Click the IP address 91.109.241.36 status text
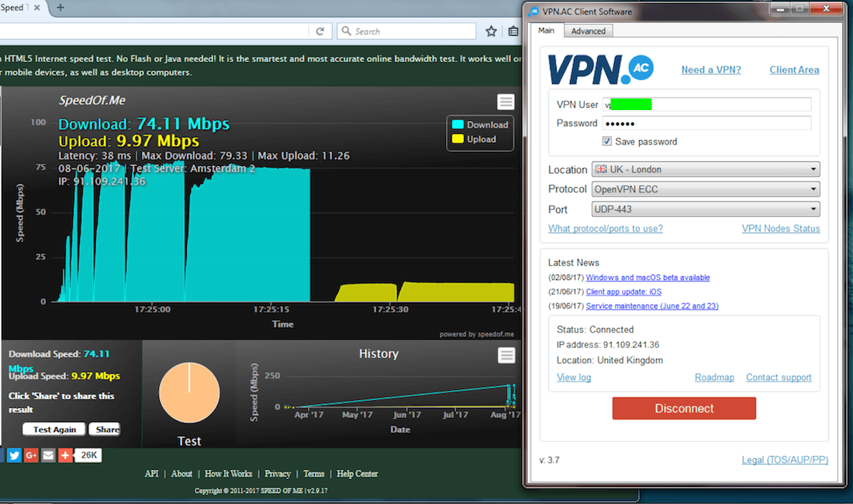The width and height of the screenshot is (853, 504). click(x=608, y=345)
